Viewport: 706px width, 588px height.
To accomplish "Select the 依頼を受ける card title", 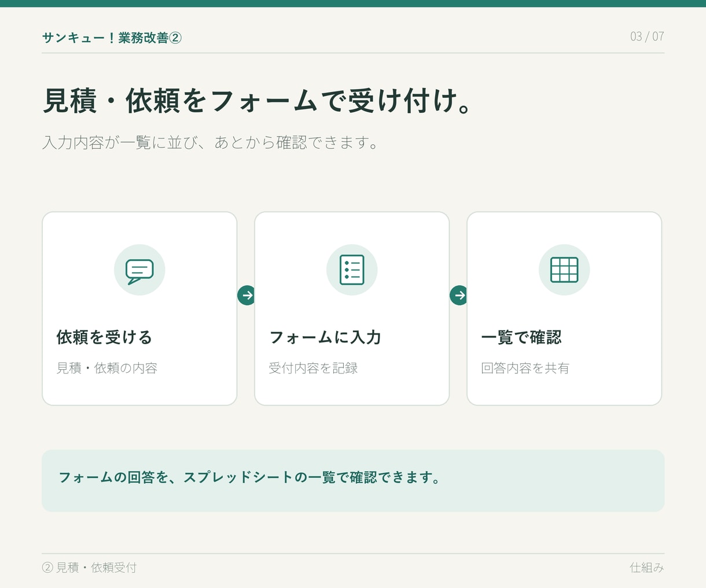I will pos(104,337).
